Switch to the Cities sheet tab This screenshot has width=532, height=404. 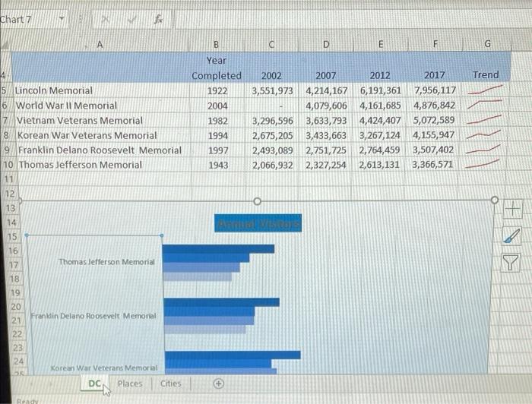coord(171,383)
